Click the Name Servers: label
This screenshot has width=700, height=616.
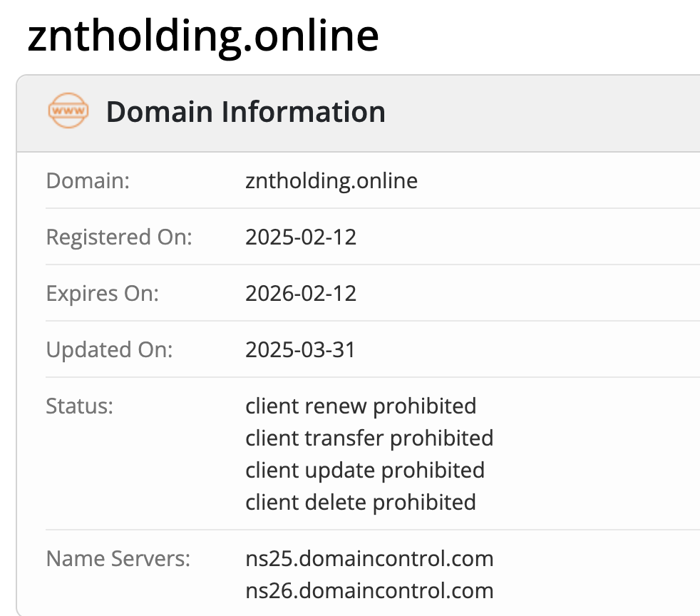pyautogui.click(x=118, y=559)
